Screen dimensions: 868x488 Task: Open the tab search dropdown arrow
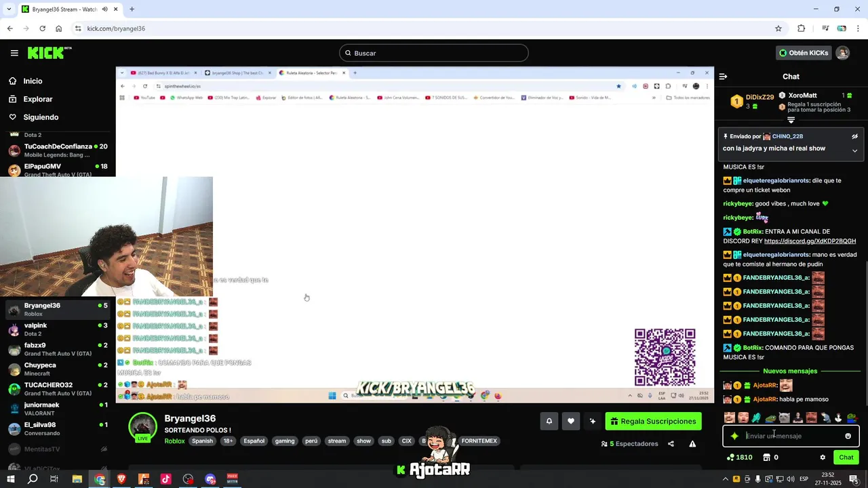[x=9, y=9]
